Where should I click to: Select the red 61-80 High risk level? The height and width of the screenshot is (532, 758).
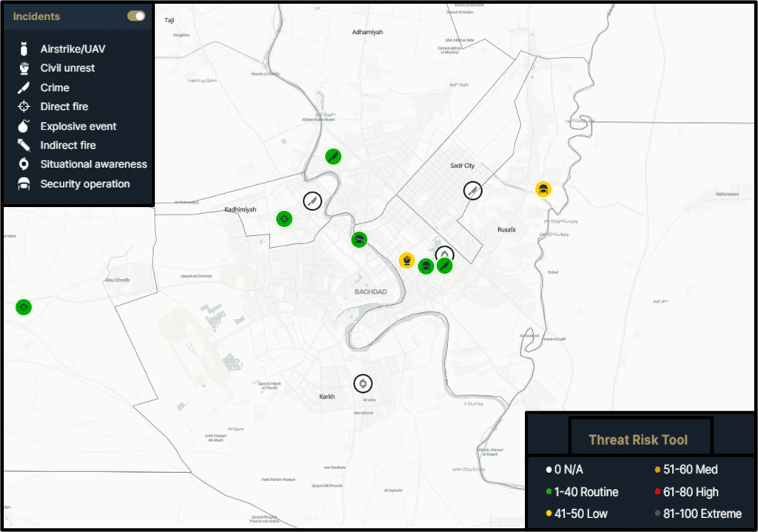pos(657,492)
